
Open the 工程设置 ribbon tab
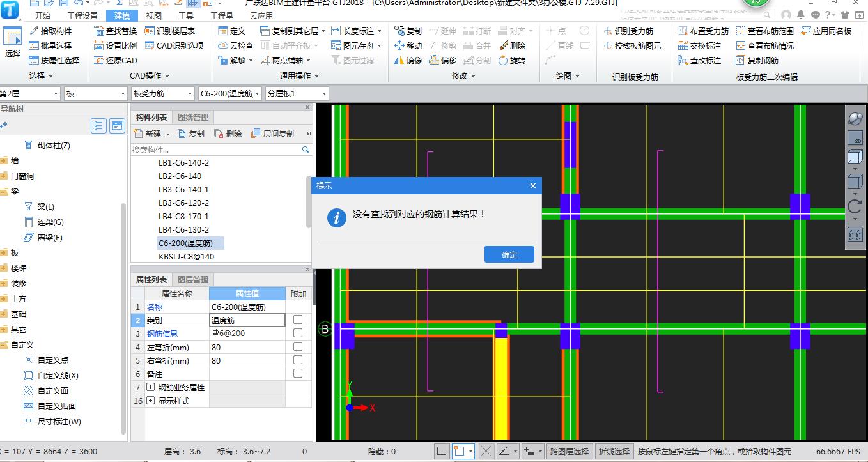[x=82, y=15]
